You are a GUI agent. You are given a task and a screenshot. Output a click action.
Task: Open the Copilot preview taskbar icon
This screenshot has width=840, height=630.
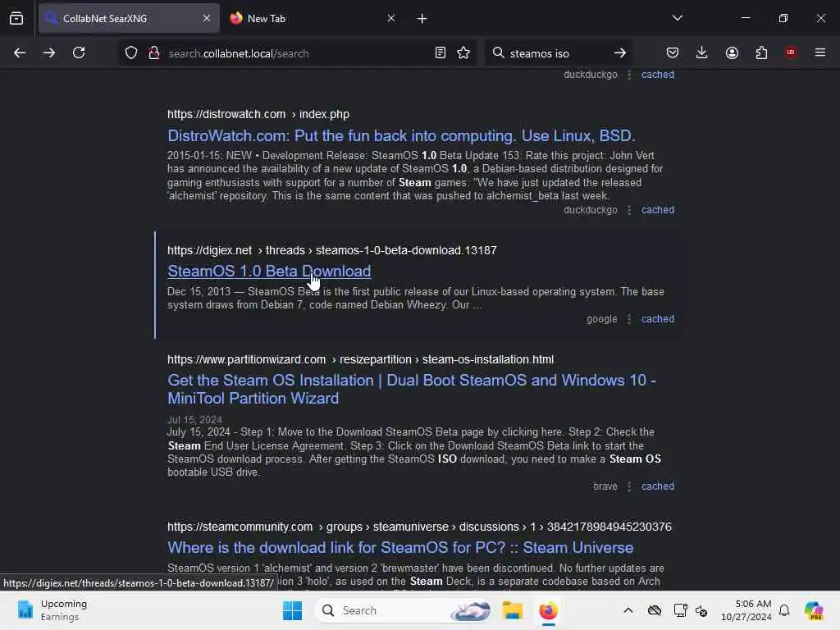814,610
